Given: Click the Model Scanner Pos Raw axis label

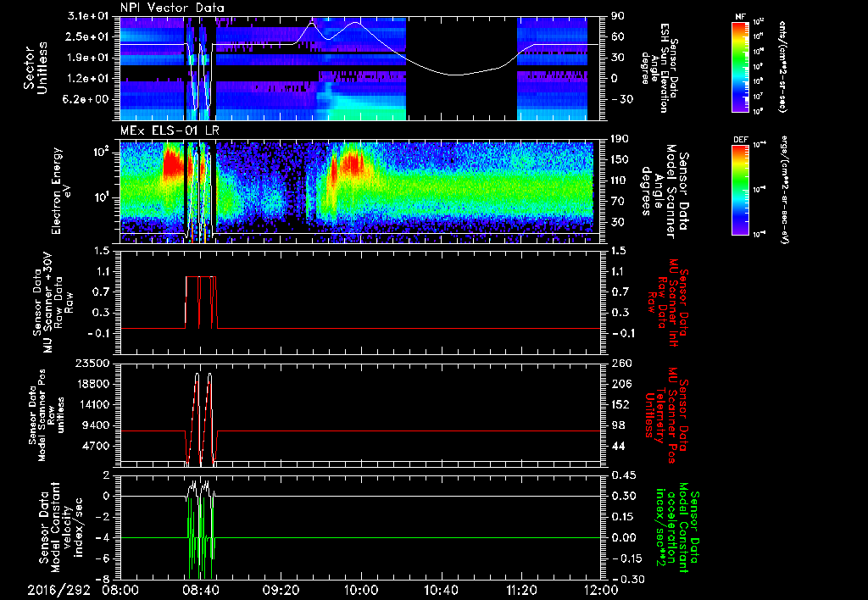Looking at the screenshot, I should [46, 415].
